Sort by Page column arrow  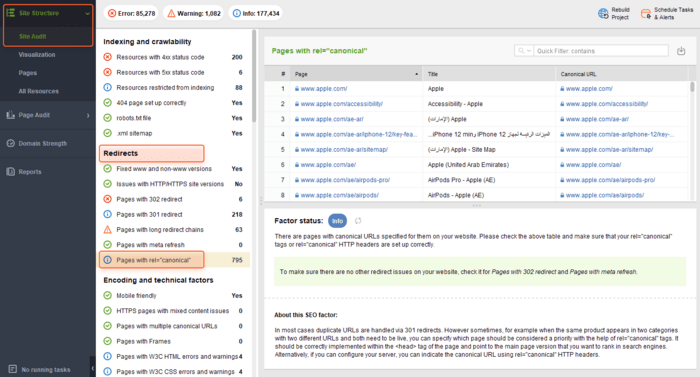click(x=417, y=74)
